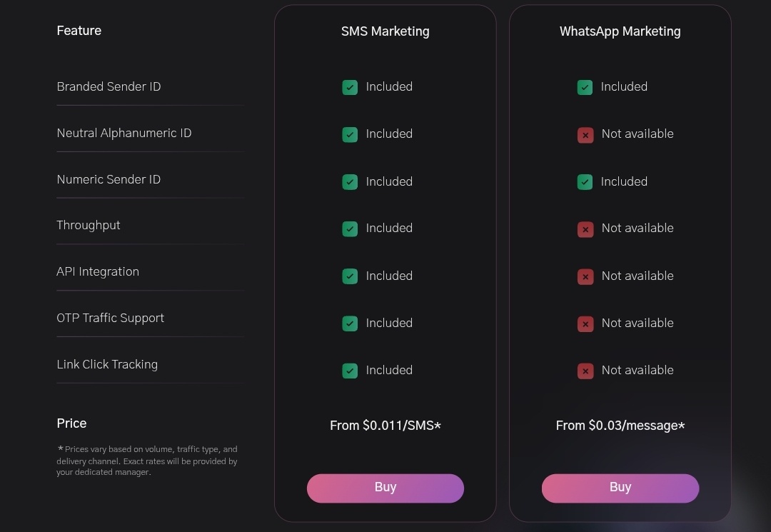This screenshot has height=532, width=771.
Task: Click the Link Click Tracking feature label
Action: [107, 364]
